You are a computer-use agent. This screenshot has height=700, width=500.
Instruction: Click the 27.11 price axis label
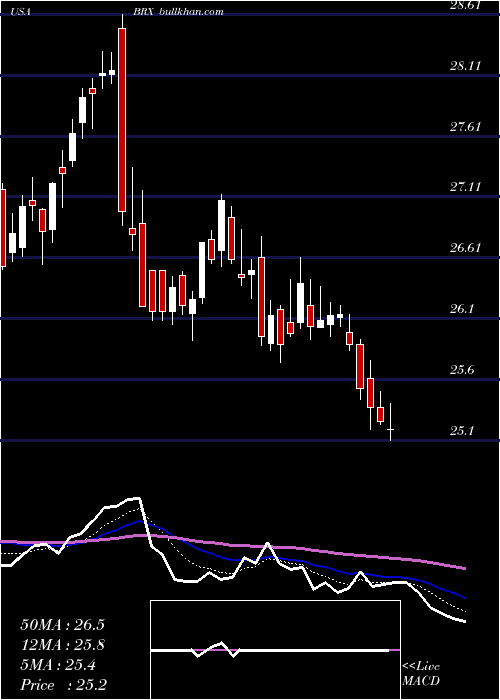coord(465,187)
